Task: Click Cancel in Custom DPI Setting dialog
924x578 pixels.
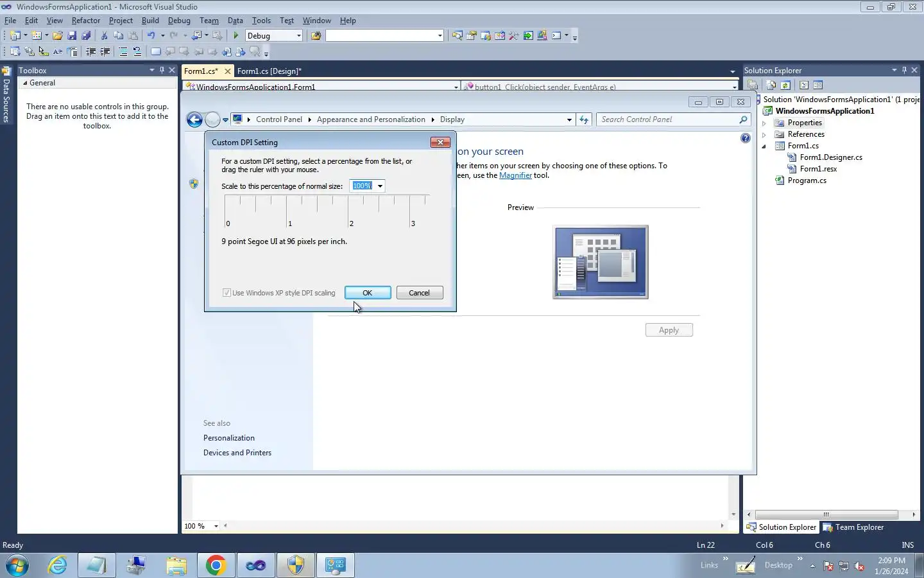Action: coord(420,293)
